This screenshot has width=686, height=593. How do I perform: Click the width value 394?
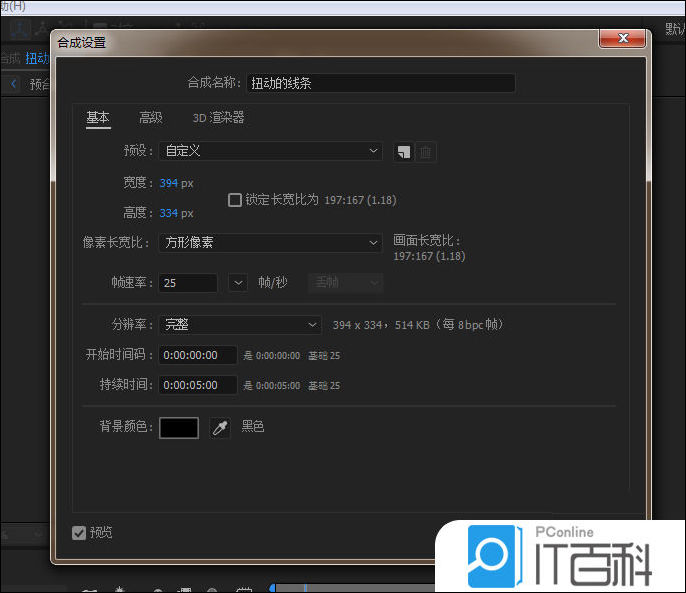pos(168,183)
